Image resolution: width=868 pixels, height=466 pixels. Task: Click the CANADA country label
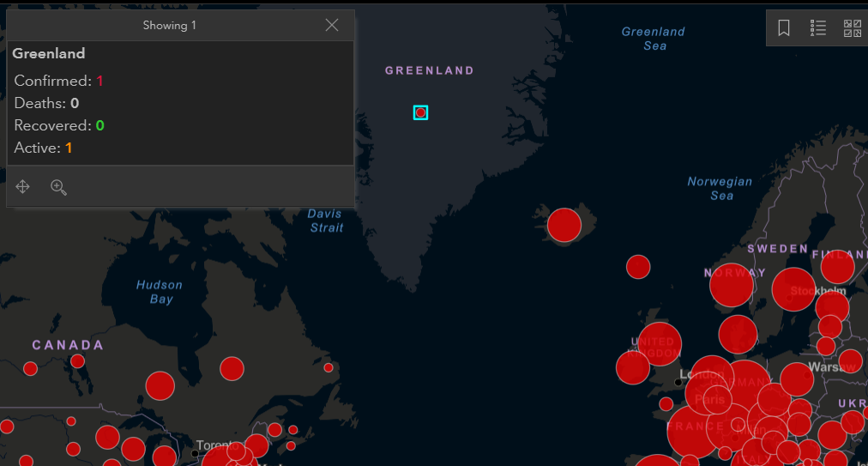point(68,345)
